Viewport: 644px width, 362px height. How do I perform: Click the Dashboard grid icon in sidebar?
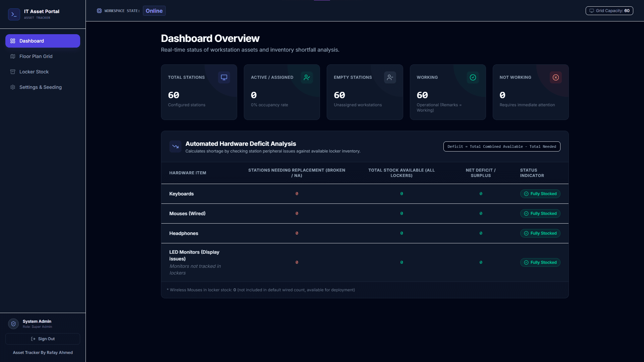(x=13, y=41)
